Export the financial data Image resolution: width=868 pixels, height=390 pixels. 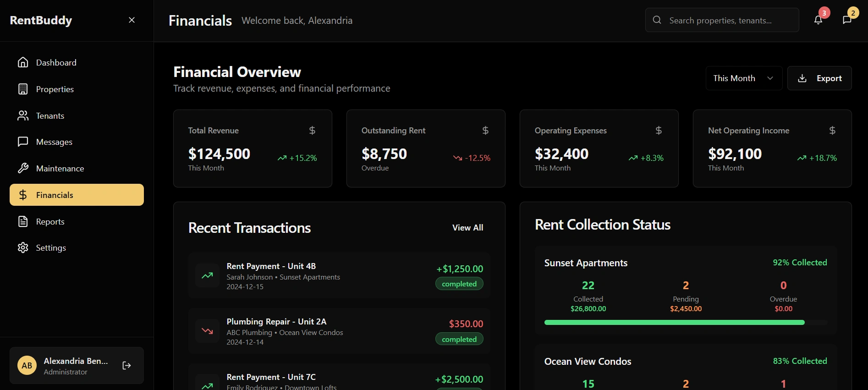pos(819,78)
